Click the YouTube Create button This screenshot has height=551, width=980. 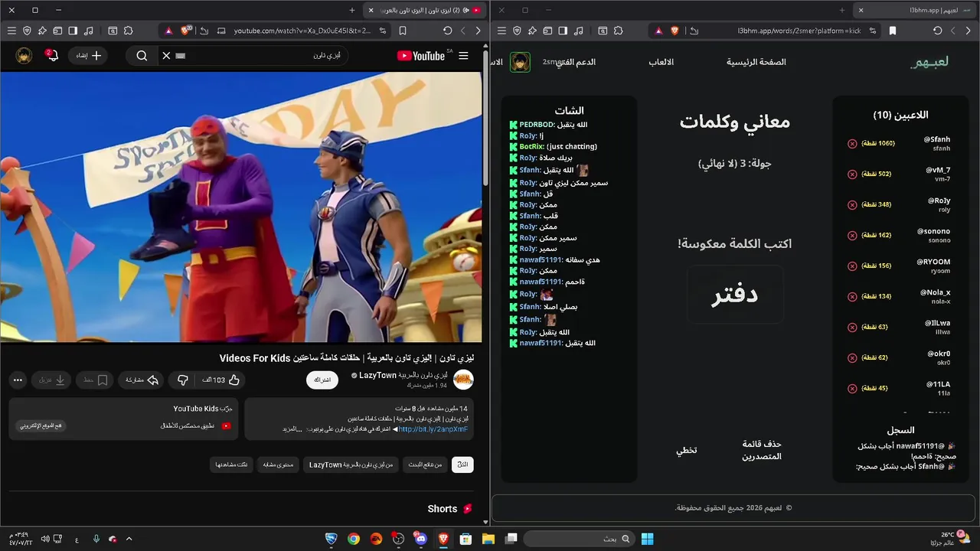[87, 56]
